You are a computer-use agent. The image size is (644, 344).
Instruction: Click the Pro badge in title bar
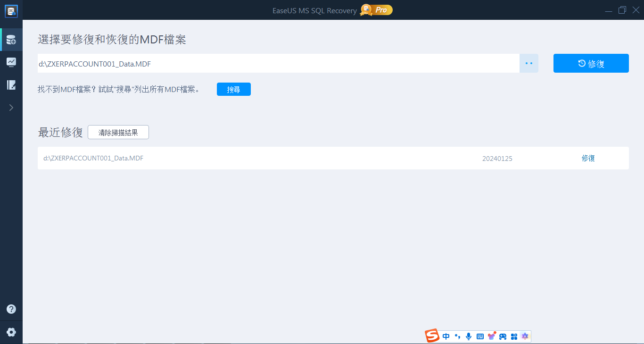[377, 10]
